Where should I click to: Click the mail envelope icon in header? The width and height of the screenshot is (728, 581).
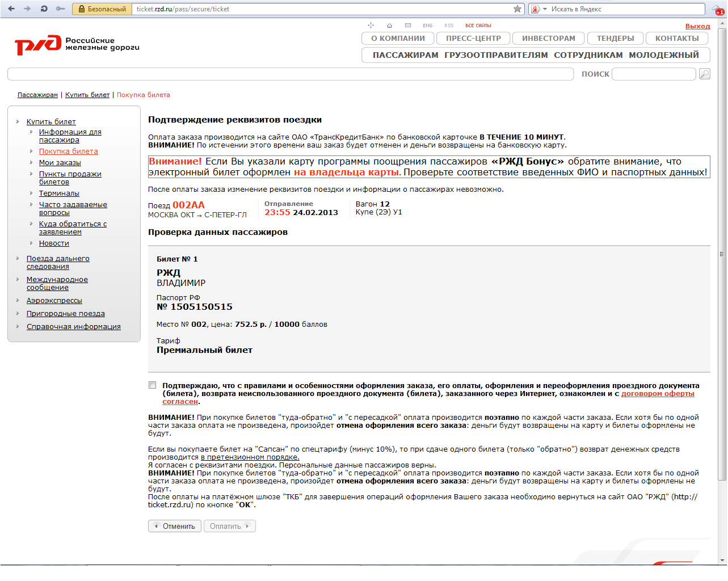click(x=407, y=26)
